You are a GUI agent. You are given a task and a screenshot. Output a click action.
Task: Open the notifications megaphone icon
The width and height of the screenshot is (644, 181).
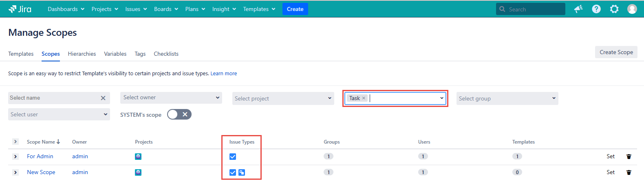pos(578,9)
